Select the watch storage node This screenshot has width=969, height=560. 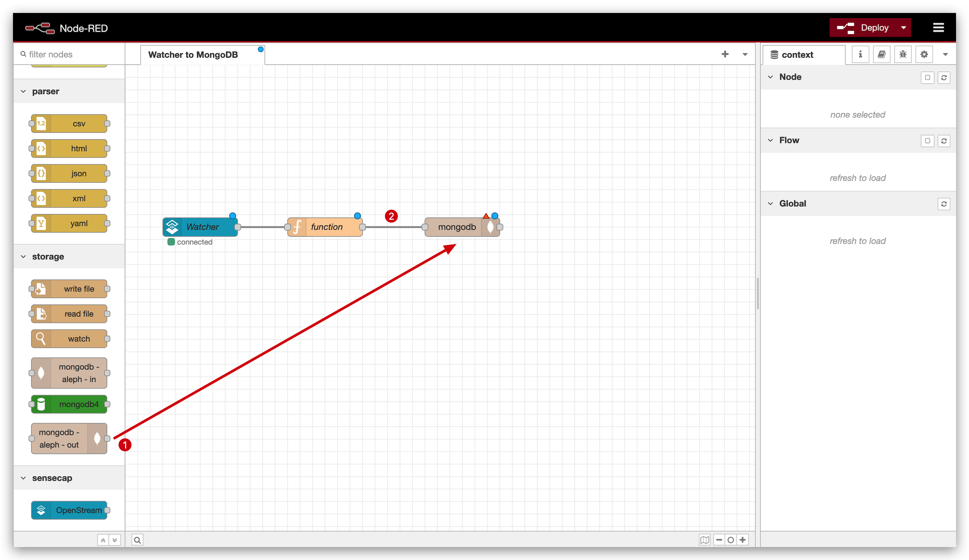tap(69, 339)
